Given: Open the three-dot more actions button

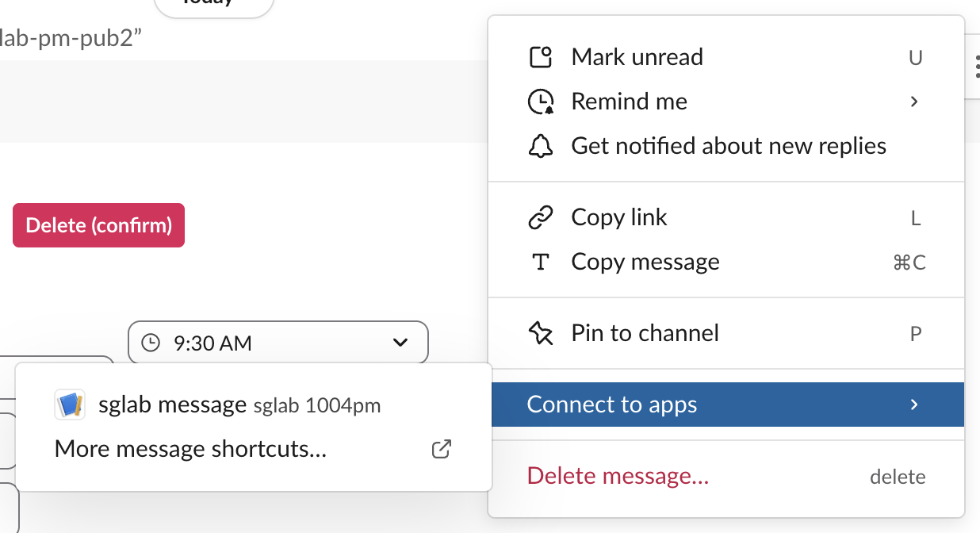Looking at the screenshot, I should pos(976,67).
